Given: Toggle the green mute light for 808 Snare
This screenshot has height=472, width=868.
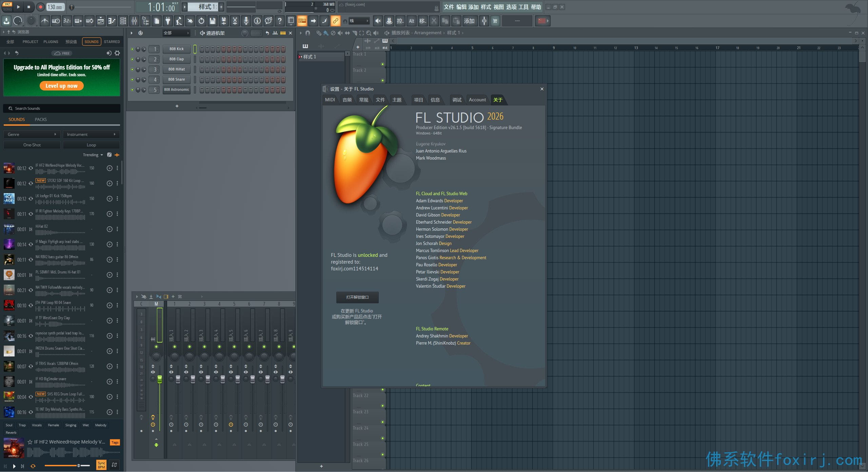Looking at the screenshot, I should pyautogui.click(x=132, y=80).
